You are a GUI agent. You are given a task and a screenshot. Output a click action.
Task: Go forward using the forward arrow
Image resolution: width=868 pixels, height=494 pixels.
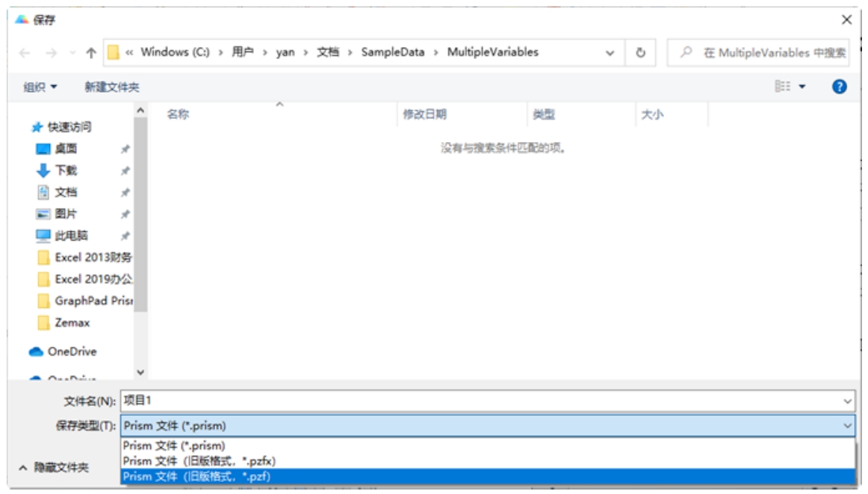pyautogui.click(x=51, y=52)
